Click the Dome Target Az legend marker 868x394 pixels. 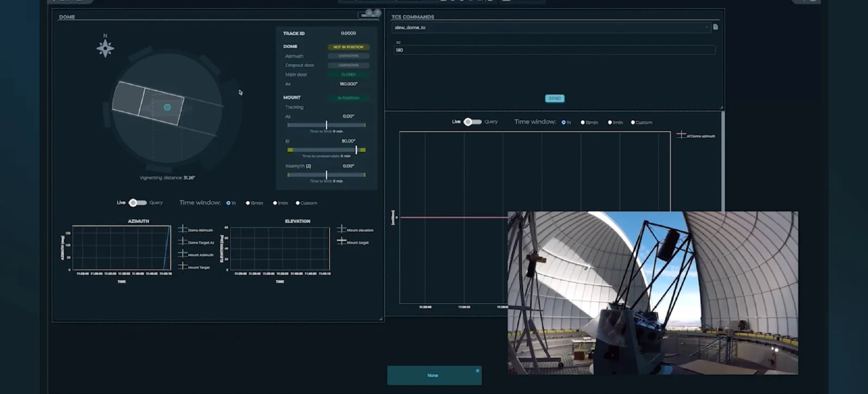click(183, 242)
